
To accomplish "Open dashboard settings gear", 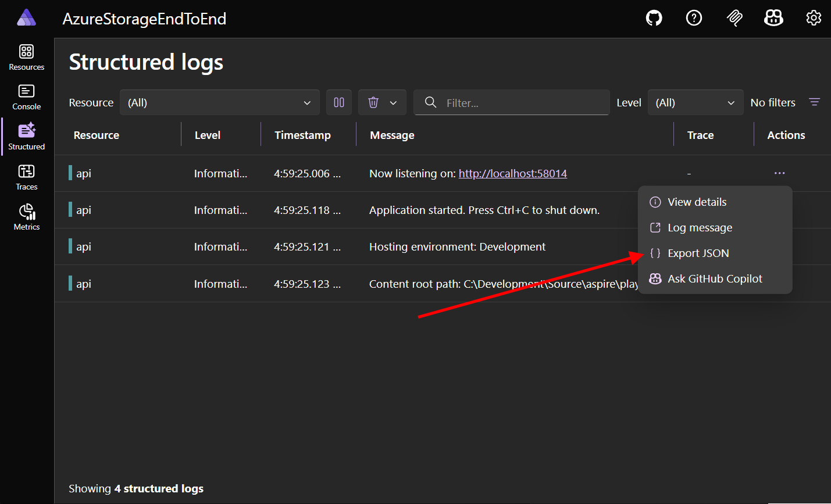I will tap(813, 18).
